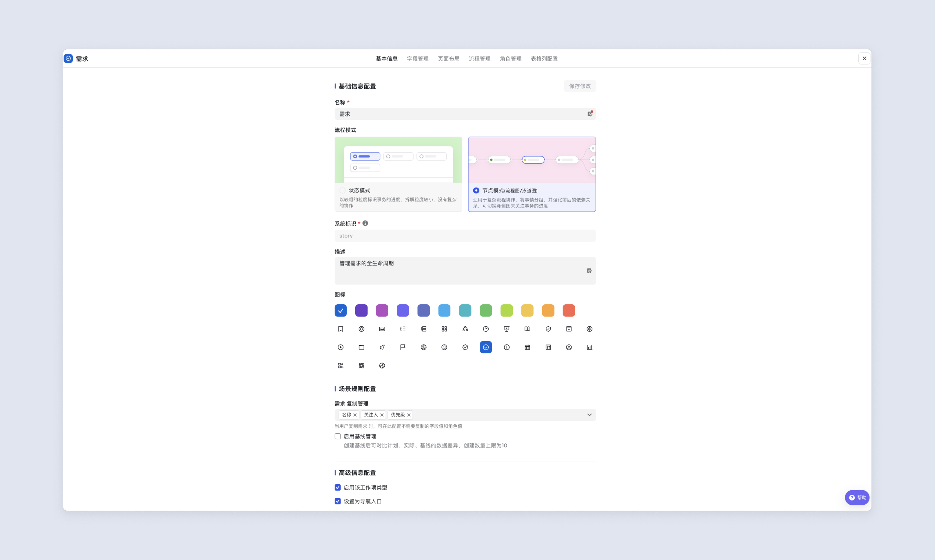This screenshot has height=560, width=935.
Task: Select the 状态模式 radio button
Action: pyautogui.click(x=342, y=191)
